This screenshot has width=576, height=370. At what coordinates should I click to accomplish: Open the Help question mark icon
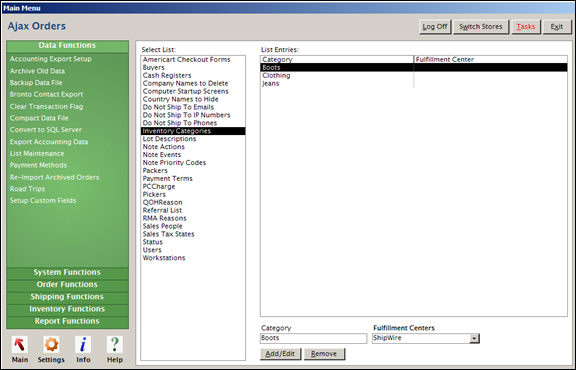(115, 345)
